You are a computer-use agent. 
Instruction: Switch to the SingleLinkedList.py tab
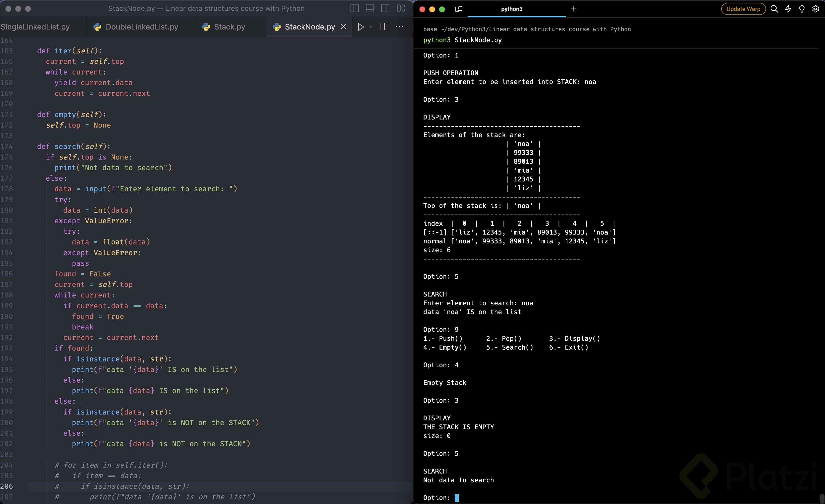coord(35,27)
